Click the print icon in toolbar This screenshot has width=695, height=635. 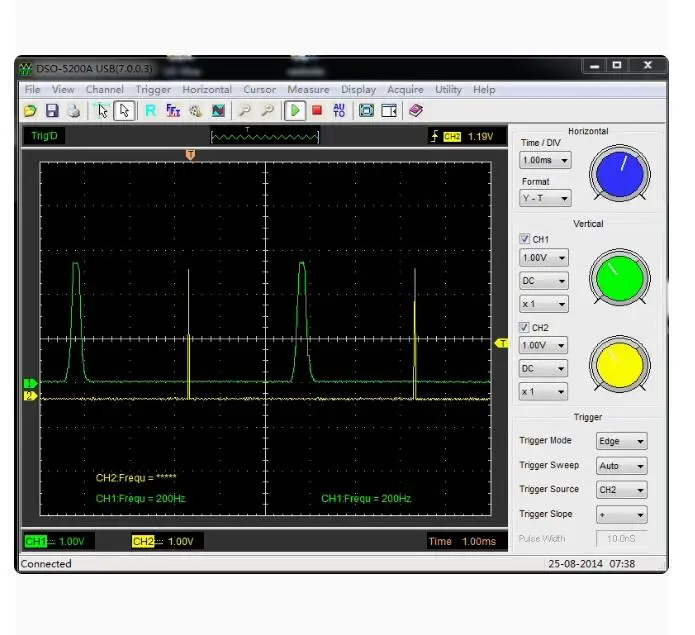73,111
